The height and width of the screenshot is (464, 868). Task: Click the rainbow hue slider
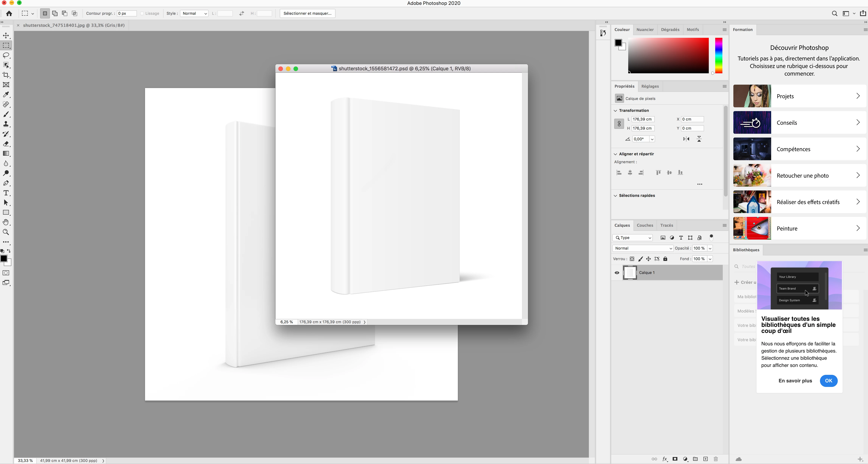point(718,56)
